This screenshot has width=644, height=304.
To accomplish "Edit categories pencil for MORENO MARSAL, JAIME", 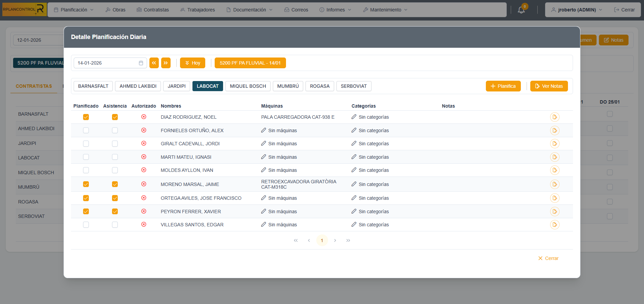I will pos(354,184).
